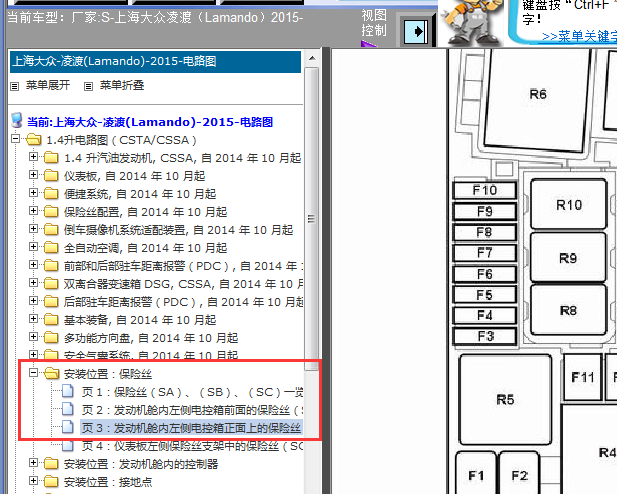Viewport: 617px width, 494px height.
Task: Click the 上海大众-凌渡 电路图 header bar
Action: 155,61
